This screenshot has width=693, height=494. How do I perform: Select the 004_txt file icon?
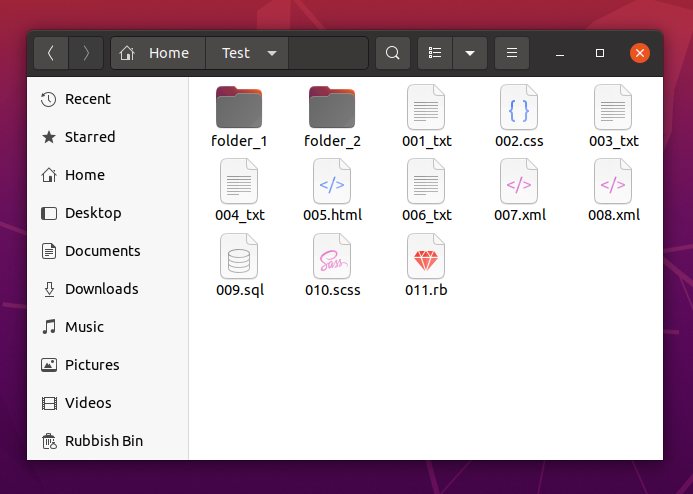[x=239, y=181]
